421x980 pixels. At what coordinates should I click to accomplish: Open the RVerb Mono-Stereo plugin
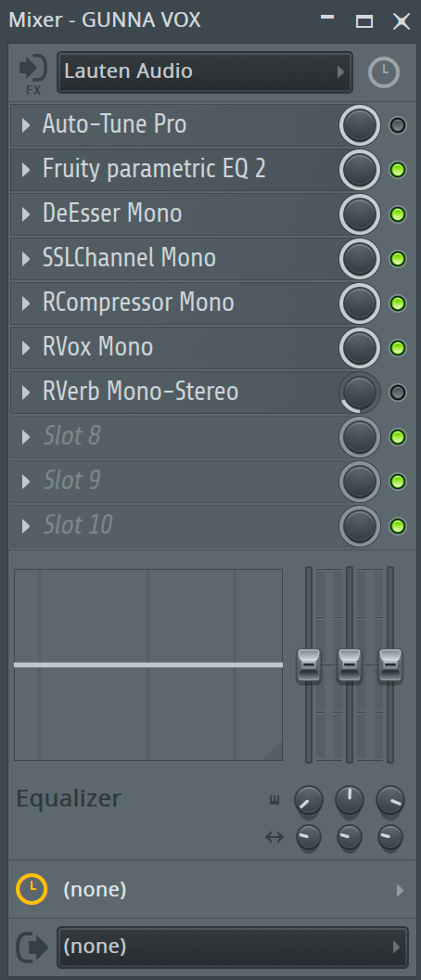[141, 393]
